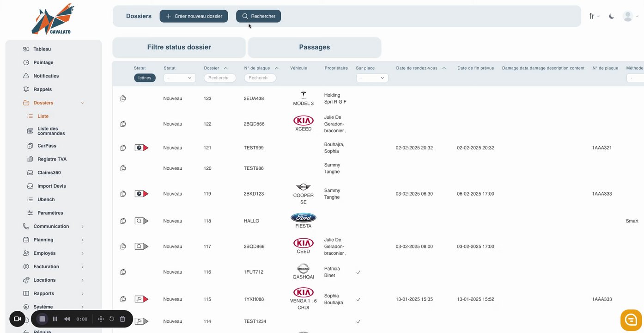This screenshot has width=644, height=333.
Task: Toggle the Icônes status display pill
Action: (145, 78)
